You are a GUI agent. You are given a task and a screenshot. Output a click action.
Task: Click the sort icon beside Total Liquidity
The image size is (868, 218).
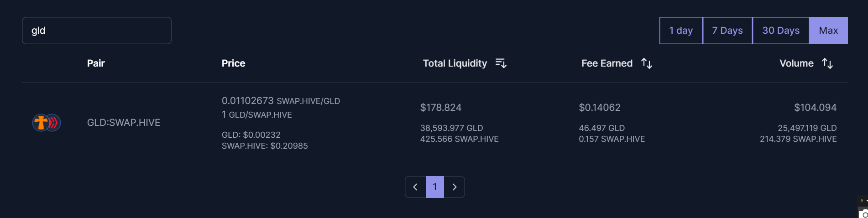[501, 63]
